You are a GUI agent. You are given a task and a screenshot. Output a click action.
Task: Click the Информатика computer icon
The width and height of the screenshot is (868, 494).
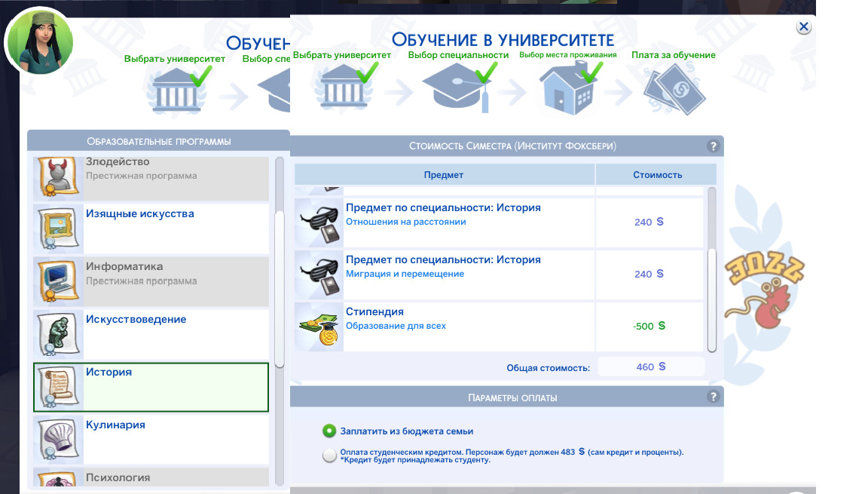pos(58,281)
